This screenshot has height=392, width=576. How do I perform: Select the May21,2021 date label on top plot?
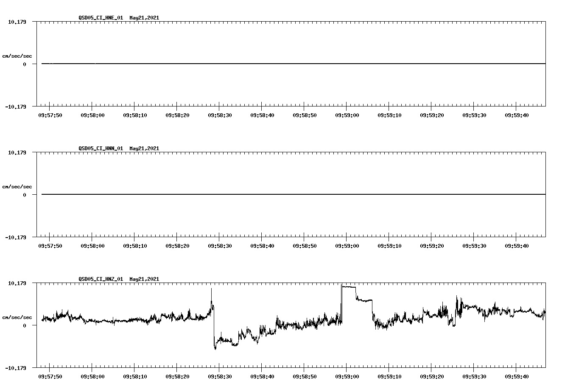click(x=143, y=18)
